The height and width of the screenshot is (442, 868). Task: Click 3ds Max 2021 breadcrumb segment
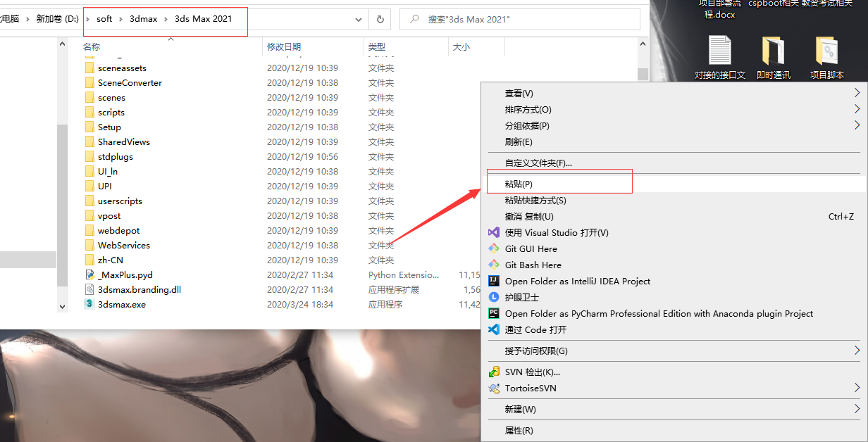[204, 19]
